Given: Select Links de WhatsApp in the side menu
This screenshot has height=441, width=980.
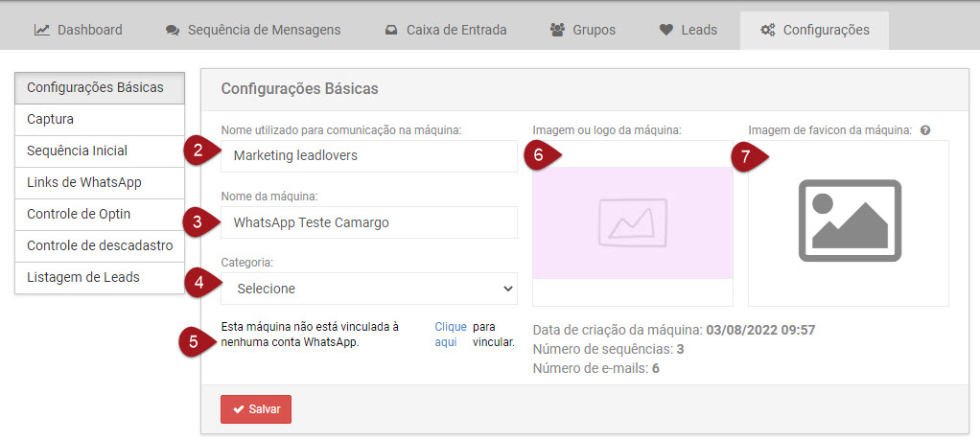Looking at the screenshot, I should [x=100, y=182].
